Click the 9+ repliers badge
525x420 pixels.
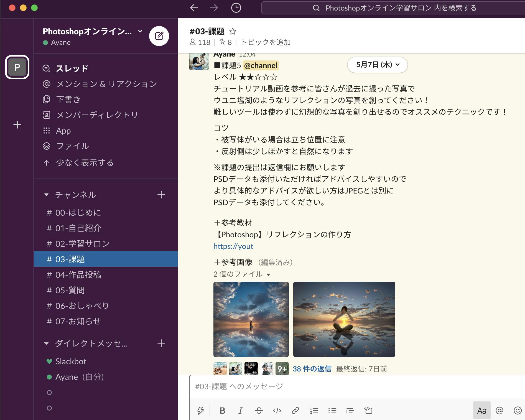point(282,369)
